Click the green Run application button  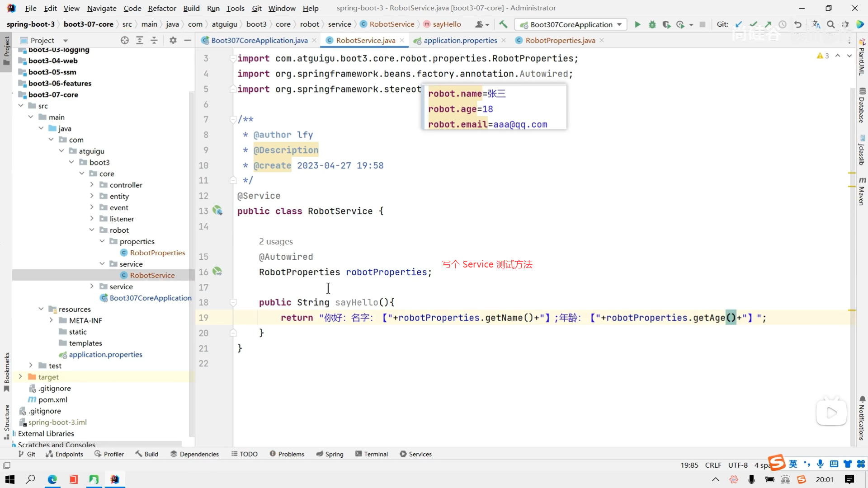click(637, 24)
